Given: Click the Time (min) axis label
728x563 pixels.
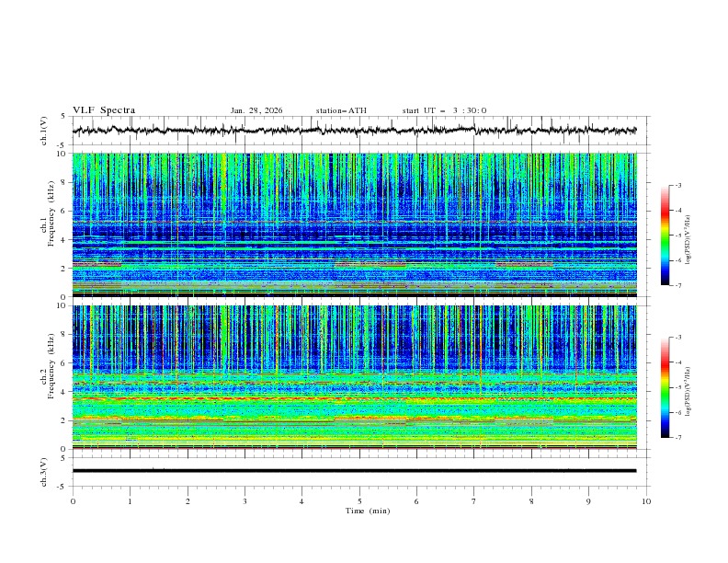Looking at the screenshot, I should coord(368,511).
